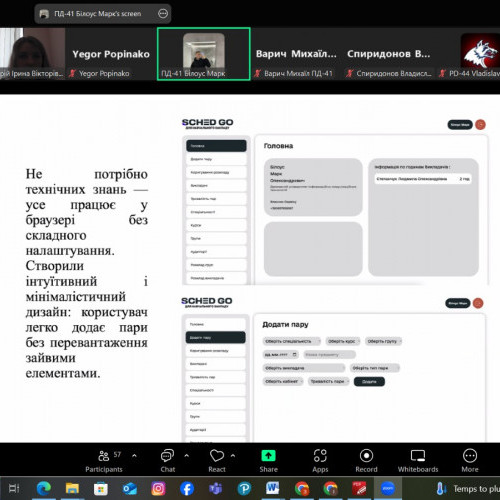Open the Participants panel

coord(104,461)
